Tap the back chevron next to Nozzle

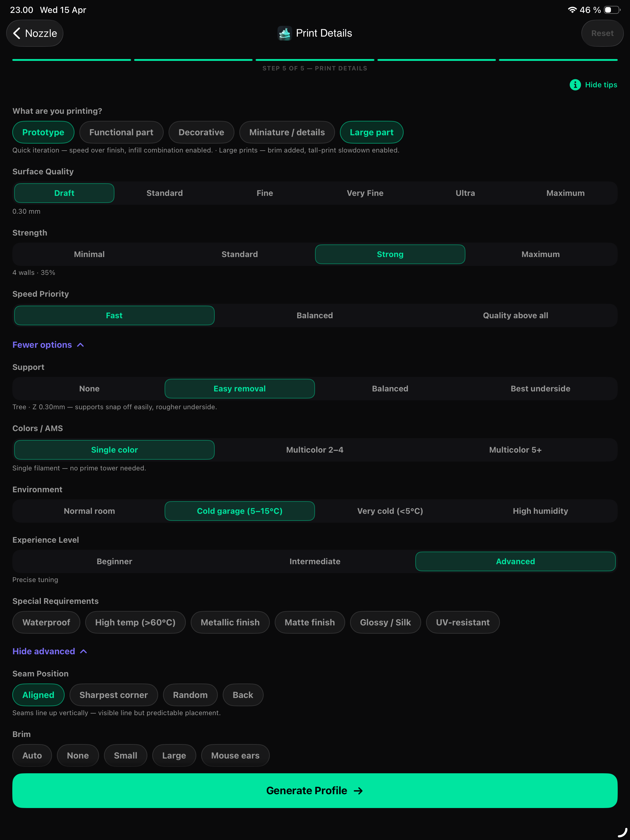click(x=17, y=34)
